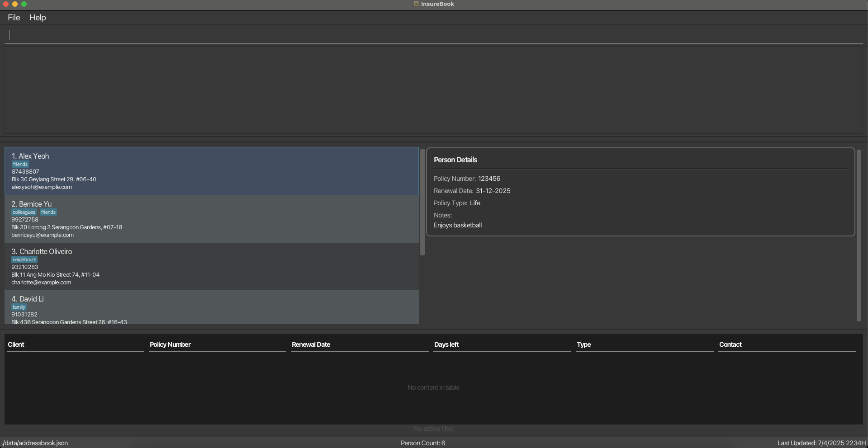Click the Person Details panel scrollbar

click(x=859, y=236)
